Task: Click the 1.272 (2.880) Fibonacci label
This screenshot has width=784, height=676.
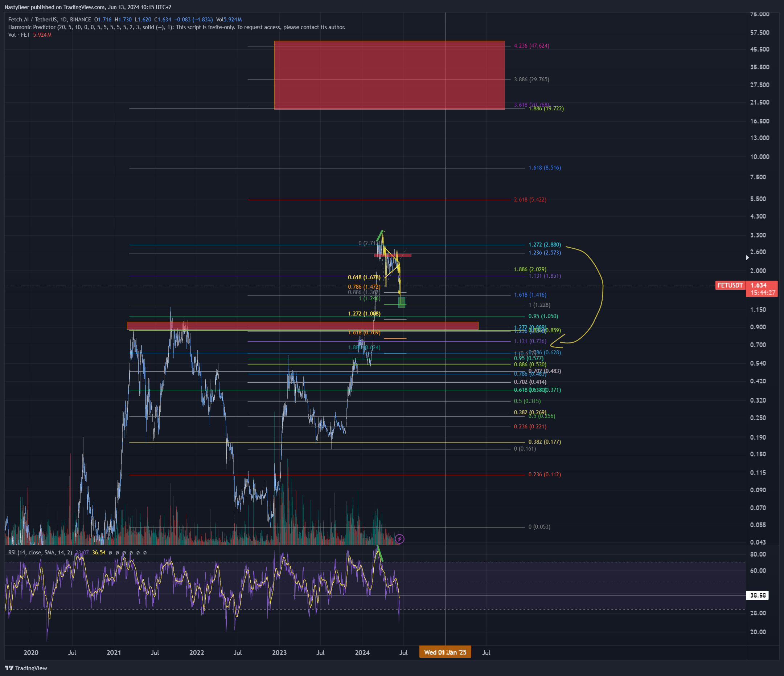Action: point(545,245)
